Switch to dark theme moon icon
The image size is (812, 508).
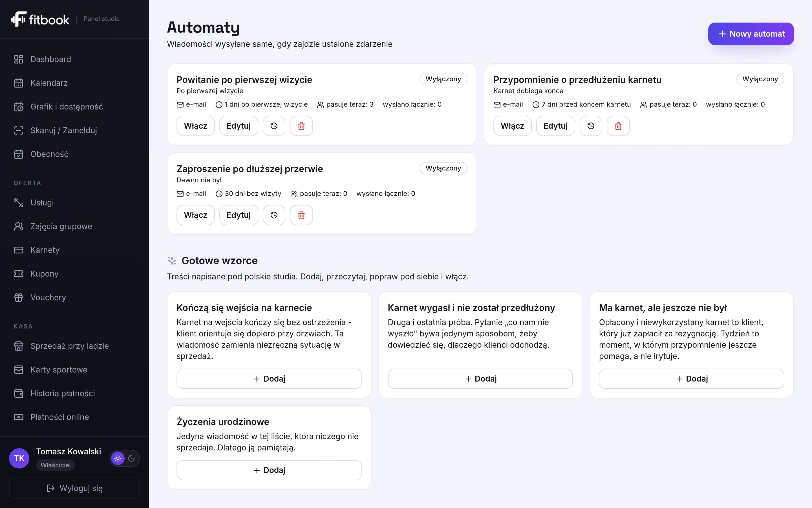132,458
